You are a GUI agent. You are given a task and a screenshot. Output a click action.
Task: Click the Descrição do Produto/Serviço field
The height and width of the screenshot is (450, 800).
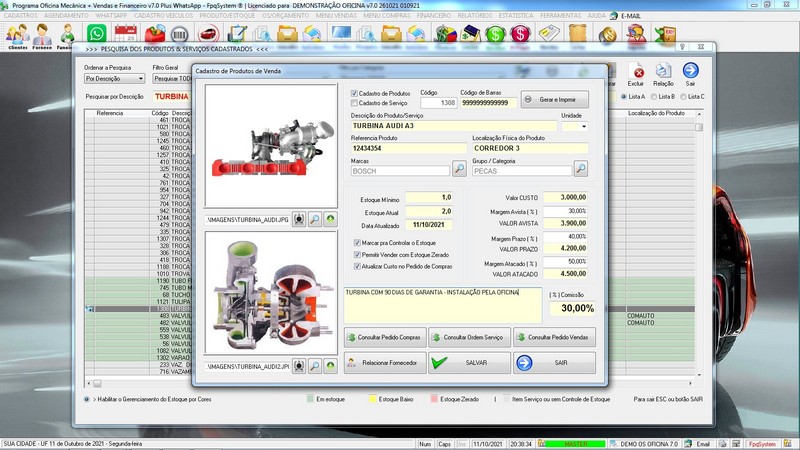pyautogui.click(x=454, y=126)
